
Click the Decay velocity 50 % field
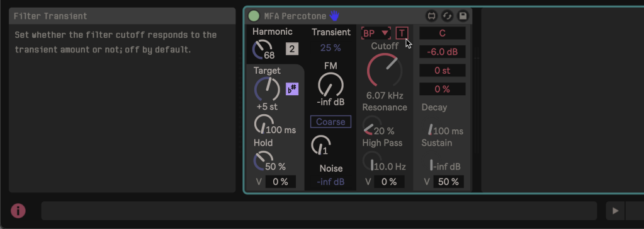(x=448, y=182)
